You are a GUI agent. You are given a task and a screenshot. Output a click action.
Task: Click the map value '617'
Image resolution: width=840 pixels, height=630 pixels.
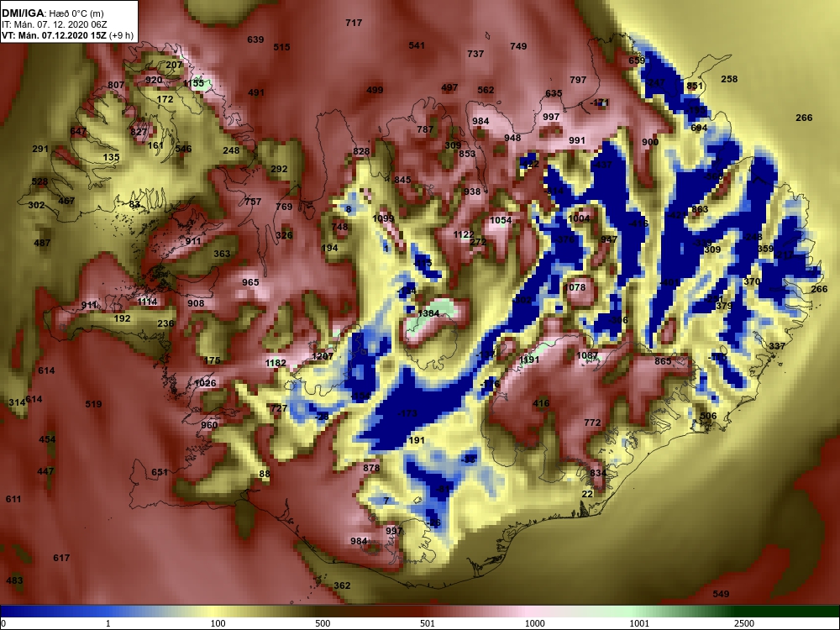click(x=61, y=559)
